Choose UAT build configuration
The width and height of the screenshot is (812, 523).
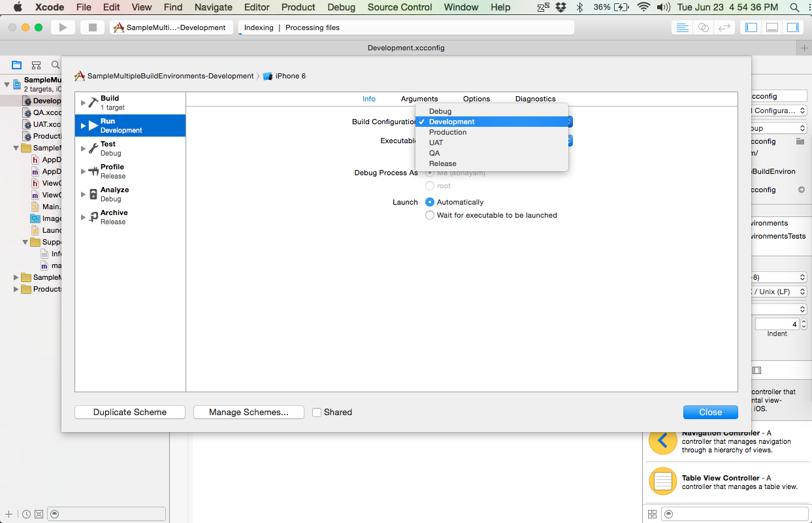pyautogui.click(x=492, y=143)
